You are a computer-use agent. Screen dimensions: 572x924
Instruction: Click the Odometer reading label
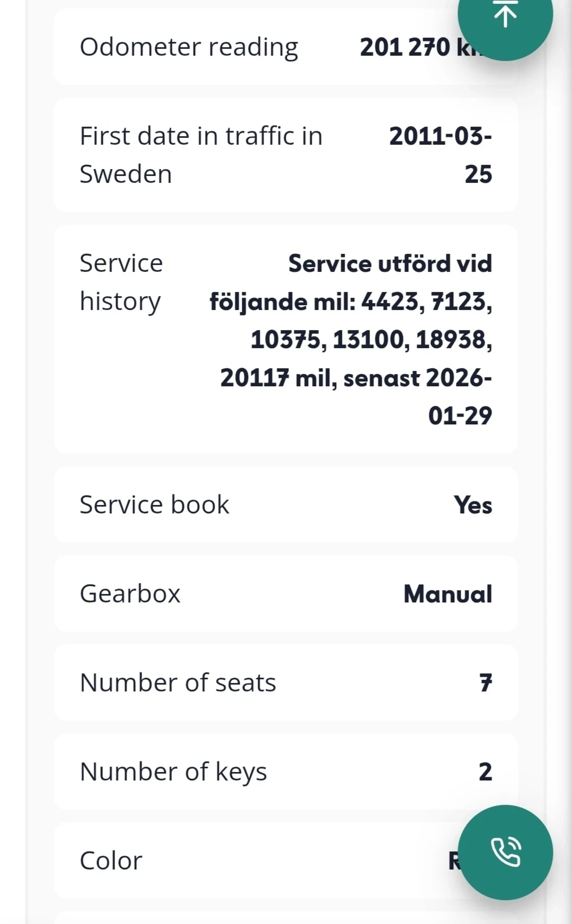(x=189, y=47)
